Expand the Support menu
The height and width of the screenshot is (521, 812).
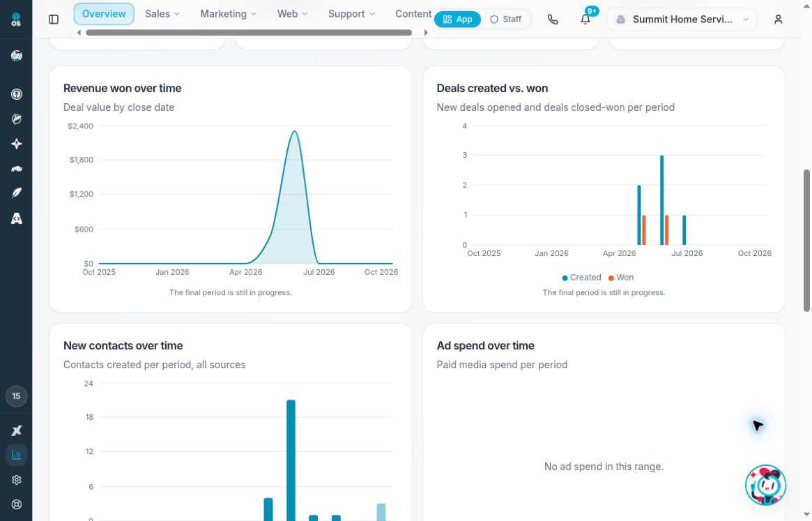tap(351, 14)
